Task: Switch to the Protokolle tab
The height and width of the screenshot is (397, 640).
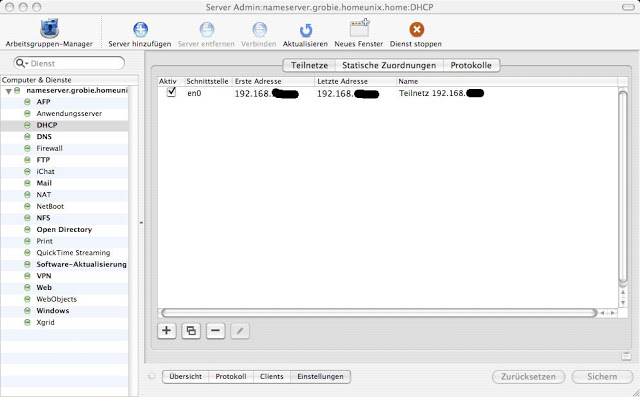Action: click(x=471, y=65)
